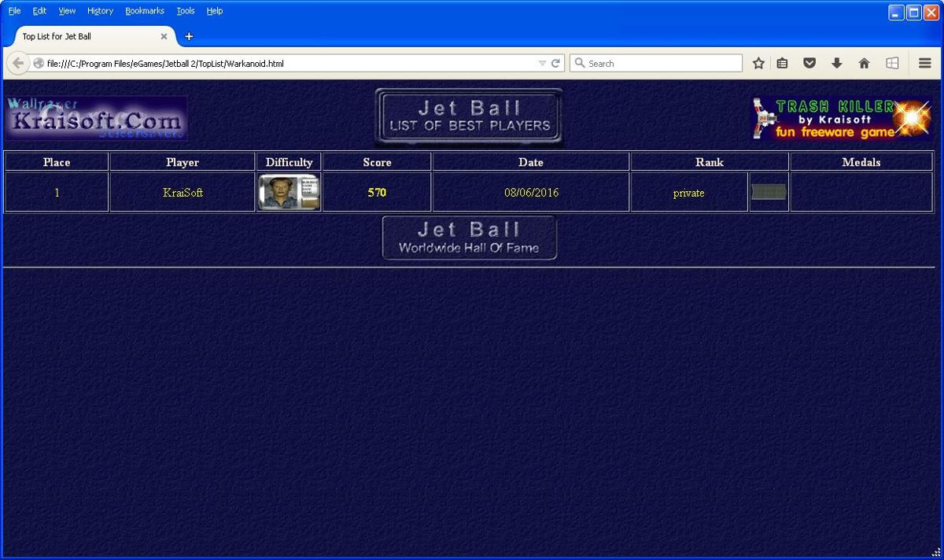This screenshot has height=560, width=944.
Task: Focus the Search input box
Action: (656, 63)
